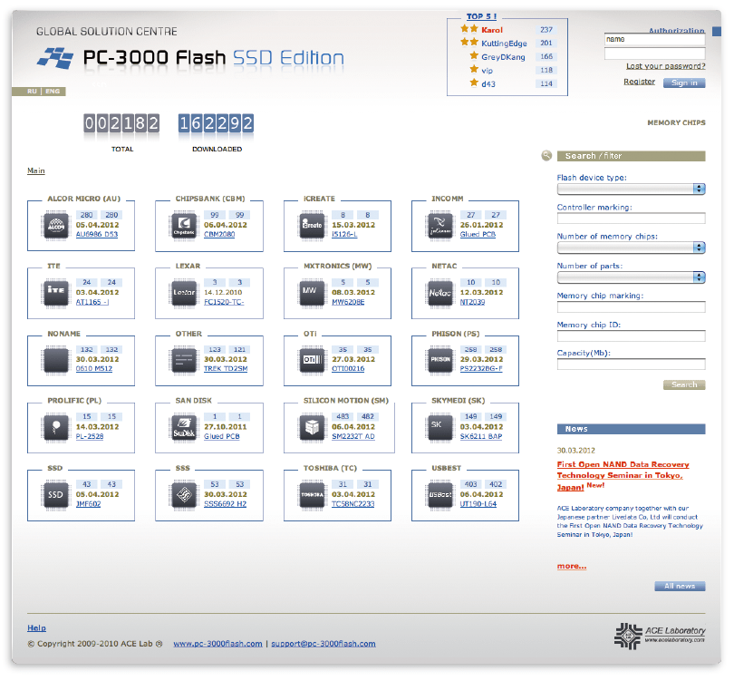Select the PHISON (PS) chip icon
Image resolution: width=734 pixels, height=700 pixels.
pyautogui.click(x=439, y=360)
